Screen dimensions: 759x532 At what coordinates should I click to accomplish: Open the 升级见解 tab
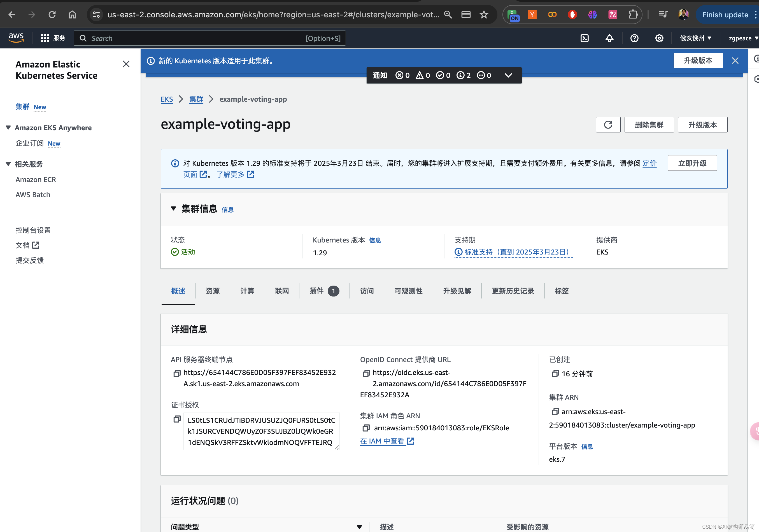[x=457, y=291]
